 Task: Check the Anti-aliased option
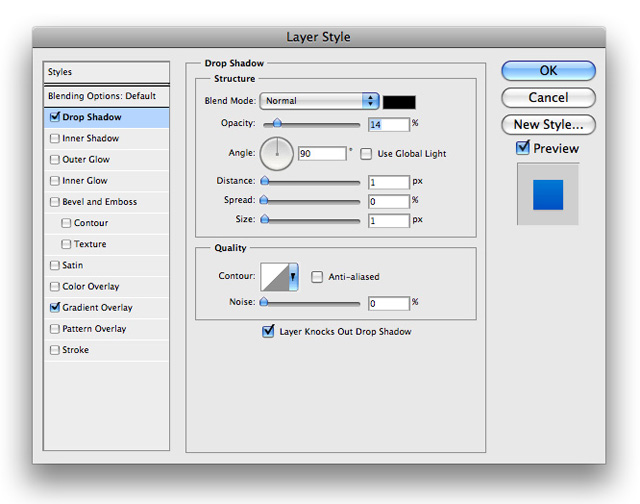tap(317, 277)
